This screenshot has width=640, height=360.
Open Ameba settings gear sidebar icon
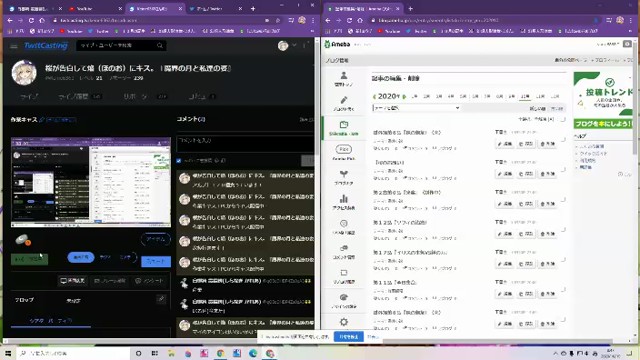344,322
